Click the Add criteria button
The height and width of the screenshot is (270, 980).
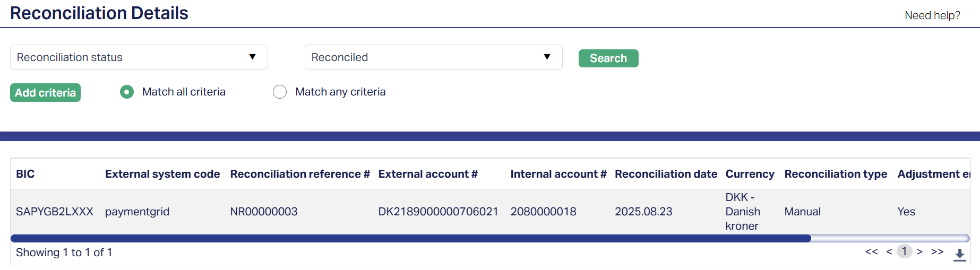tap(45, 93)
